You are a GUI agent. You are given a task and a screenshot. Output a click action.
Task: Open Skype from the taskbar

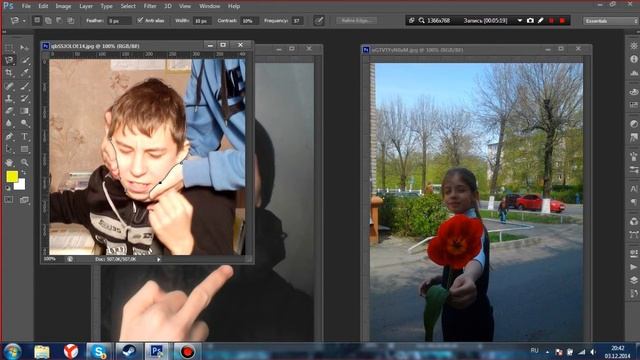(x=99, y=351)
